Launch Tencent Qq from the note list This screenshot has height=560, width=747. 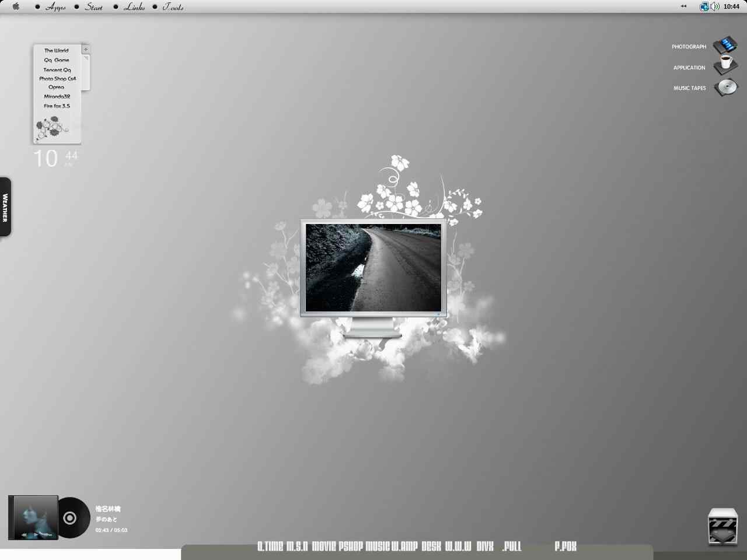pyautogui.click(x=57, y=70)
